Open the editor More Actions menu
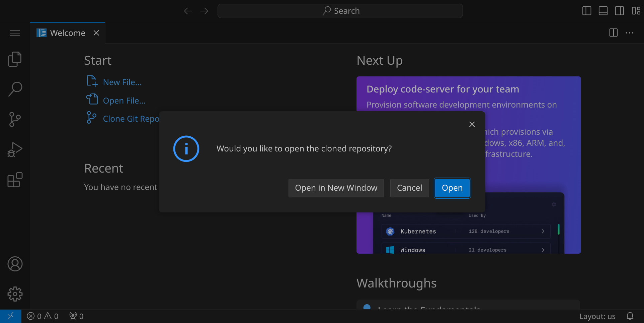This screenshot has width=644, height=323. click(x=629, y=33)
